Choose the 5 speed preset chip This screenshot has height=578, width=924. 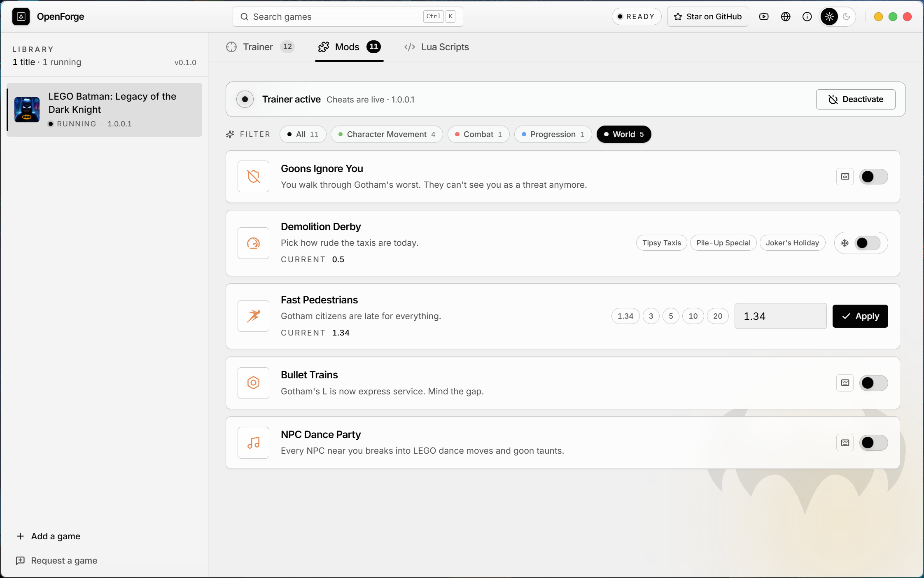pos(671,316)
